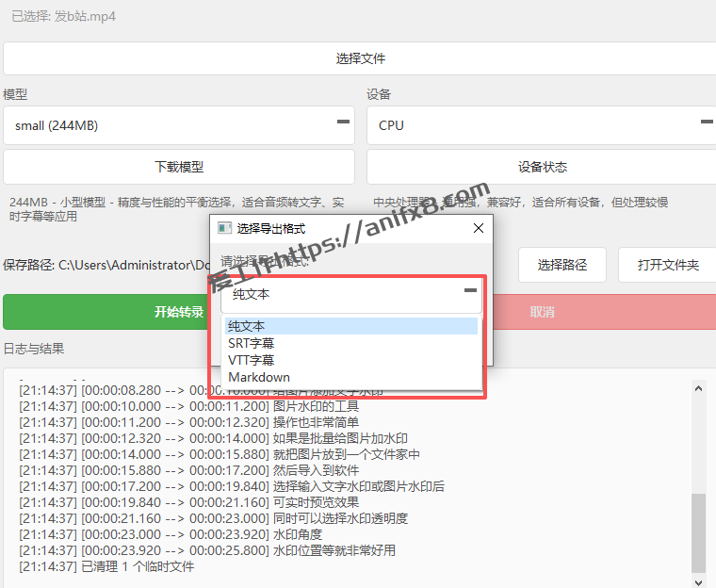Open 设备状态 device status
This screenshot has height=588, width=716.
(542, 167)
